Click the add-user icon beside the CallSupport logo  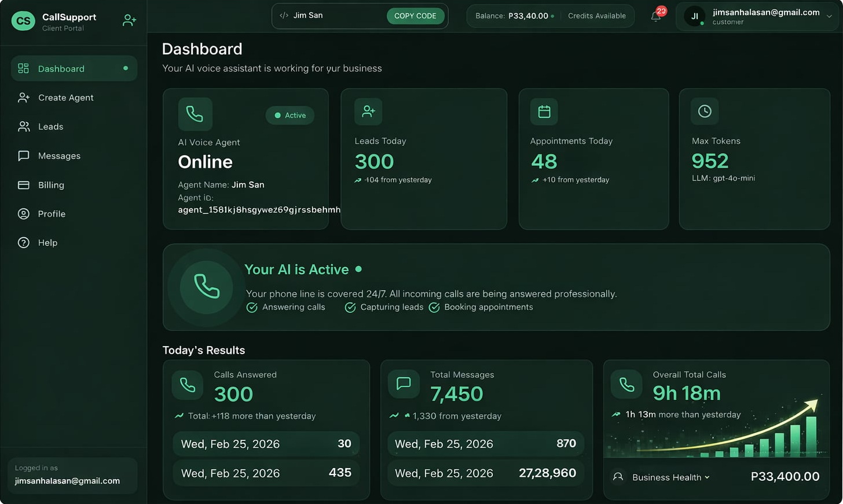click(x=129, y=21)
